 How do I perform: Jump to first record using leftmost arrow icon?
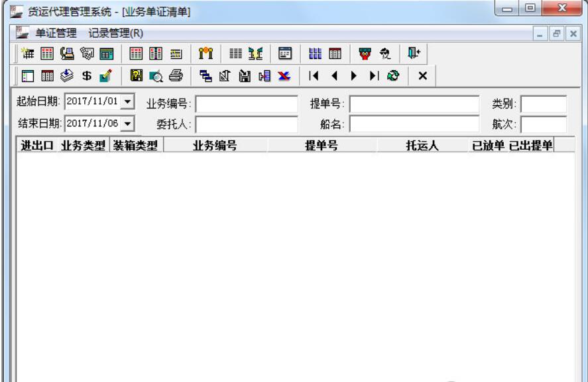(x=314, y=75)
